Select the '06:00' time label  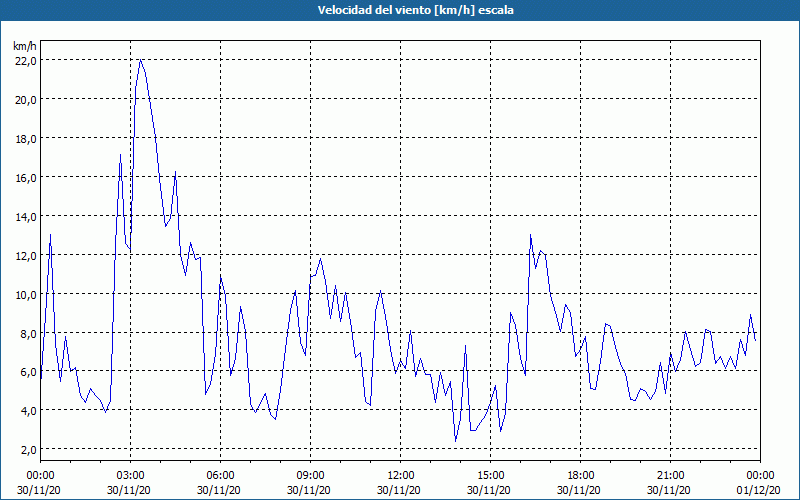coord(220,476)
